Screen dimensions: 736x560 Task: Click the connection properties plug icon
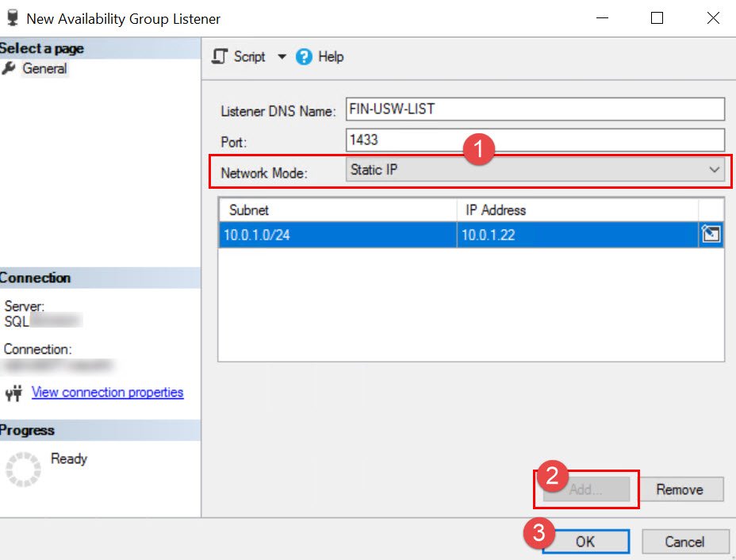click(14, 393)
